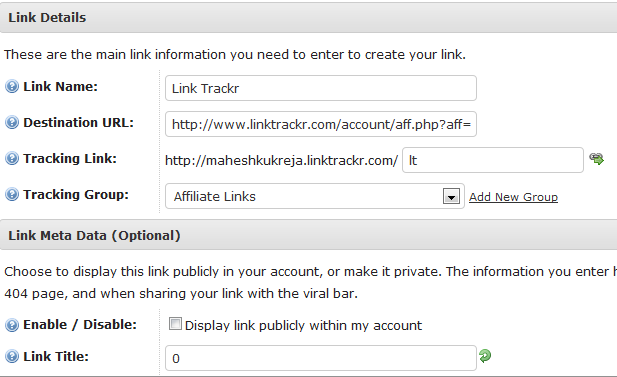Click the green refresh icon beside Link Title

click(x=485, y=356)
